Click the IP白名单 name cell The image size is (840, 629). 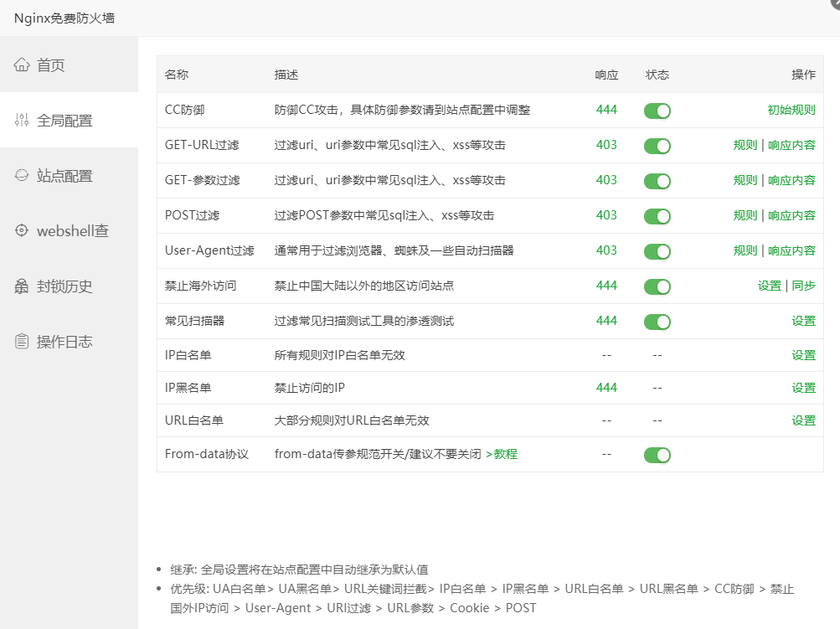click(x=188, y=355)
